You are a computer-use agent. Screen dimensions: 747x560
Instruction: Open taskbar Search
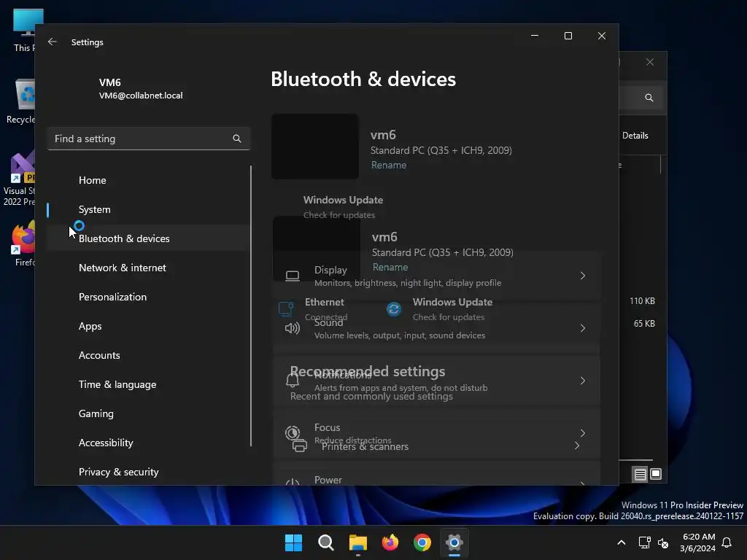click(326, 542)
